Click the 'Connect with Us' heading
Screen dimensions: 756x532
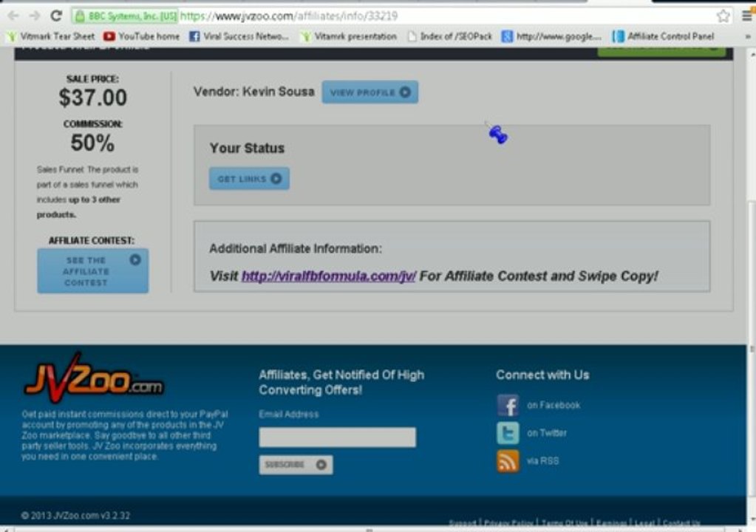coord(542,375)
